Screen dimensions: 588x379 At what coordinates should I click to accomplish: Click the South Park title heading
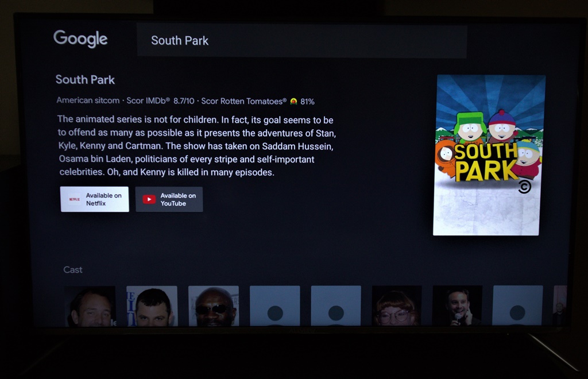[x=85, y=79]
